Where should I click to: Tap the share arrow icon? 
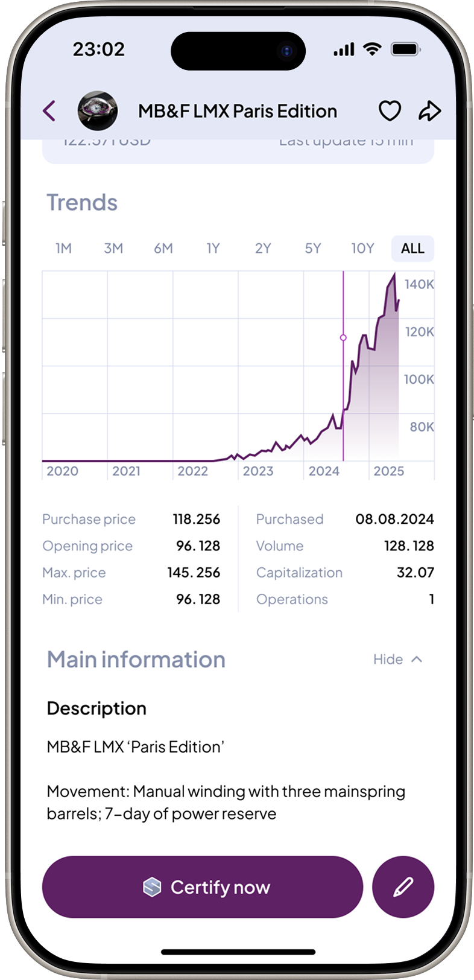pyautogui.click(x=429, y=111)
